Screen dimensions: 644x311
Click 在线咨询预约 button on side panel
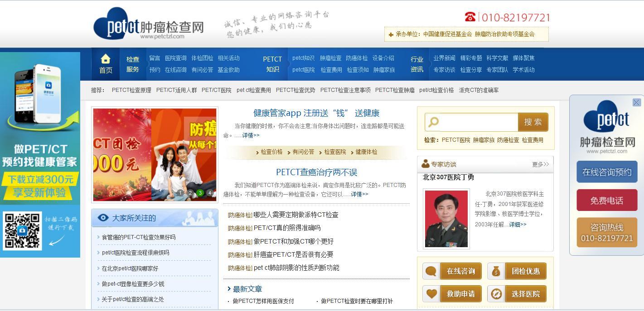point(607,172)
